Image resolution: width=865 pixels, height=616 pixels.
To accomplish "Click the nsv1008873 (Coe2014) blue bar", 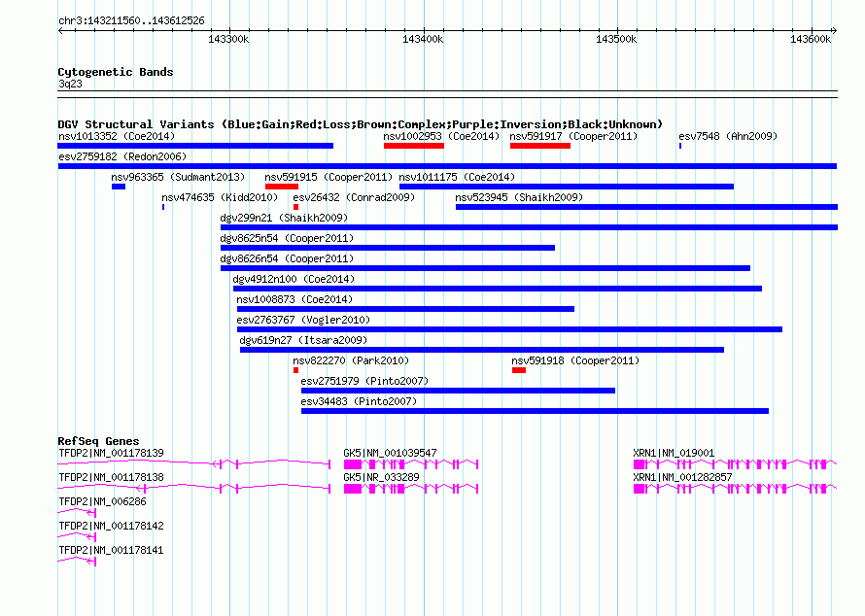I will (x=405, y=309).
